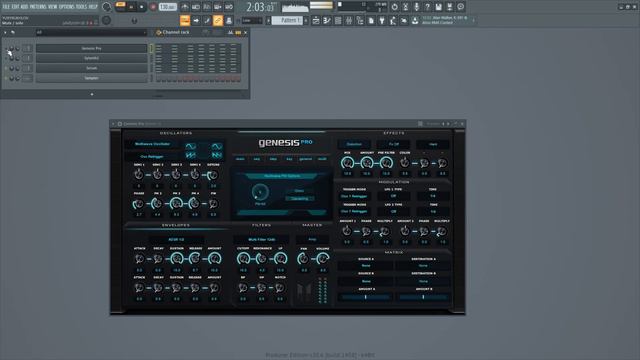Select the Sampler channel button
The image size is (640, 360).
tap(91, 78)
